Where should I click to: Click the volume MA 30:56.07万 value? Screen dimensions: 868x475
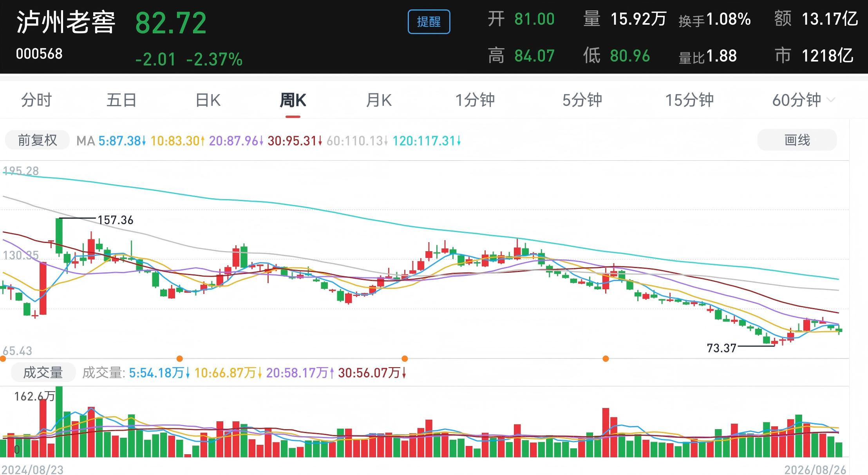[372, 373]
